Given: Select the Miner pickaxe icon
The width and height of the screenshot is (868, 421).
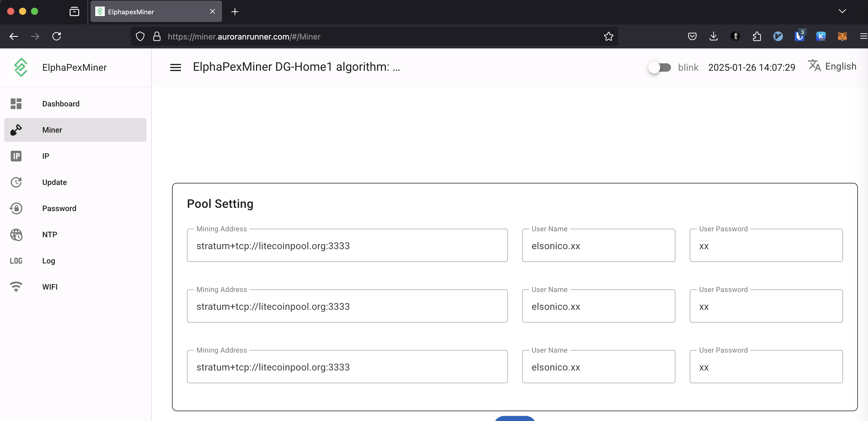Looking at the screenshot, I should point(16,130).
